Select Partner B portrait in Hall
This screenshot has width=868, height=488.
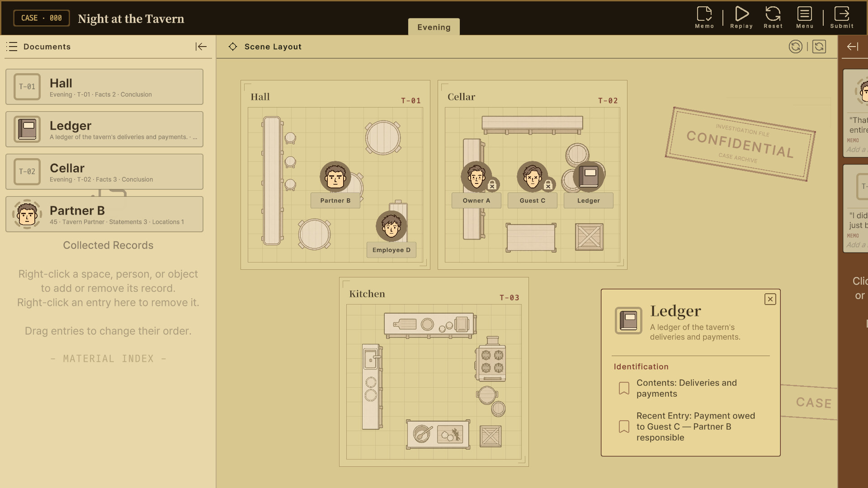(x=335, y=177)
